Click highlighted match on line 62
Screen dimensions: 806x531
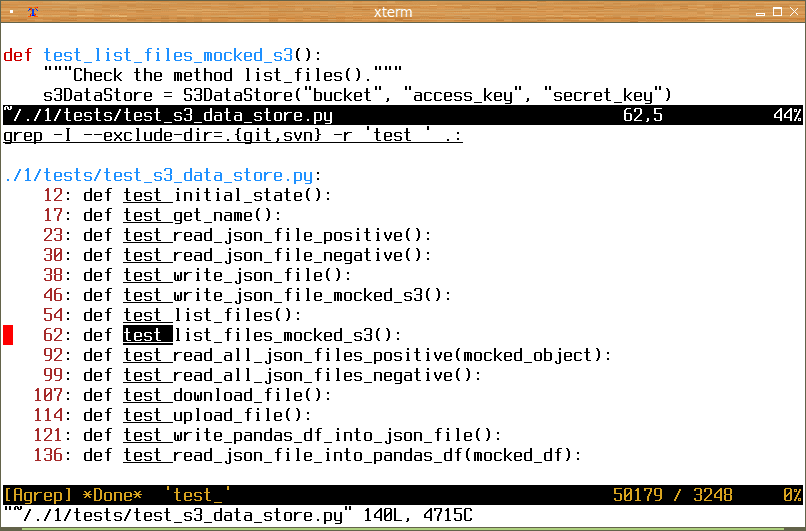tap(148, 335)
